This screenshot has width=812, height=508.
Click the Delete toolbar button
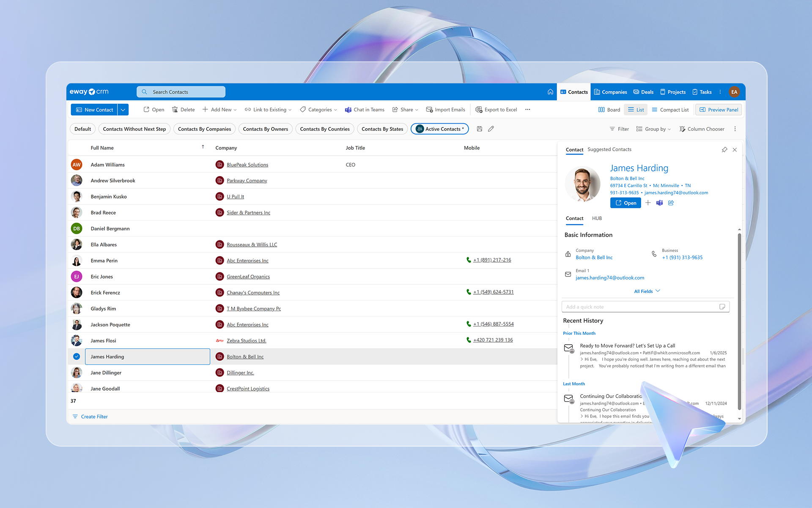click(183, 110)
